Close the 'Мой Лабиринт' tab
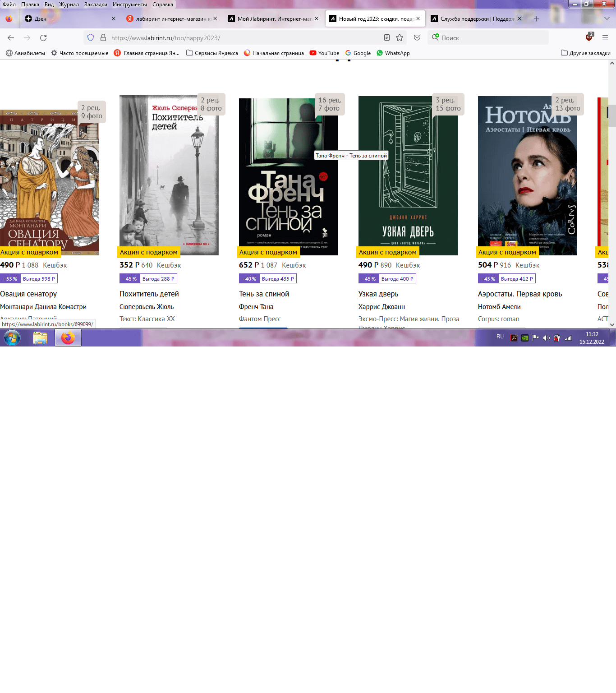This screenshot has height=693, width=616. [317, 19]
